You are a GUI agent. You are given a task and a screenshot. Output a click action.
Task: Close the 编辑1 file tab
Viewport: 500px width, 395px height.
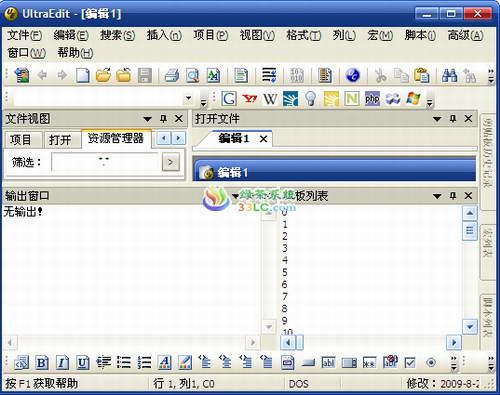[263, 139]
